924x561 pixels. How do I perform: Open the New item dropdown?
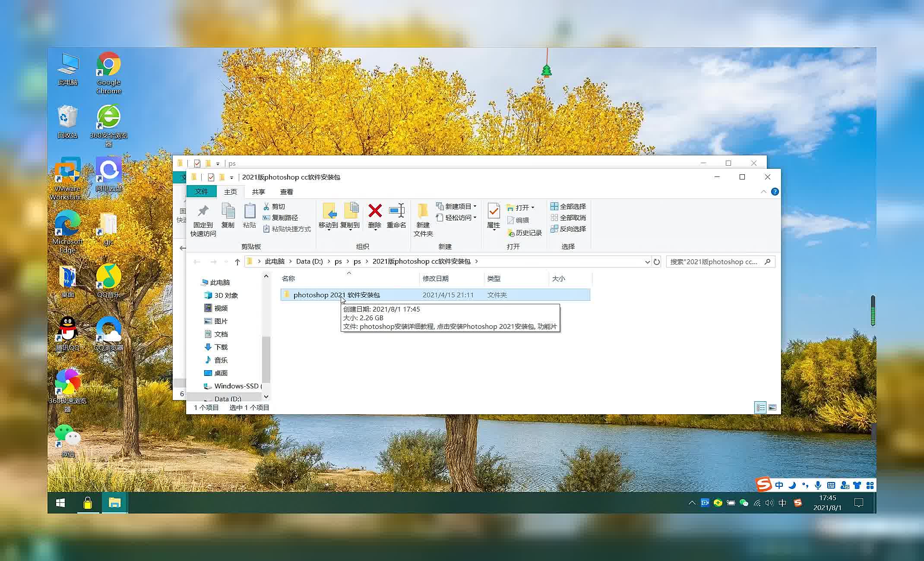coord(457,206)
